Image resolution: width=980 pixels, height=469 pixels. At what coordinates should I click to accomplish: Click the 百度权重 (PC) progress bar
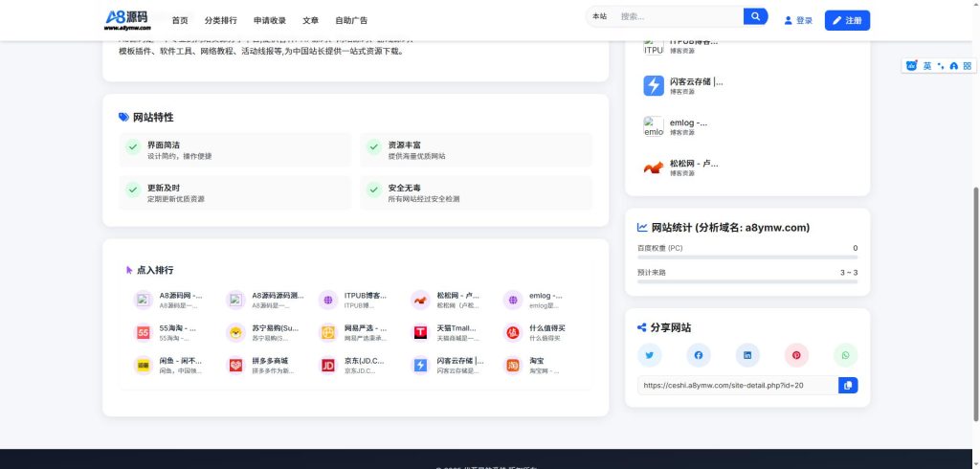click(x=747, y=257)
